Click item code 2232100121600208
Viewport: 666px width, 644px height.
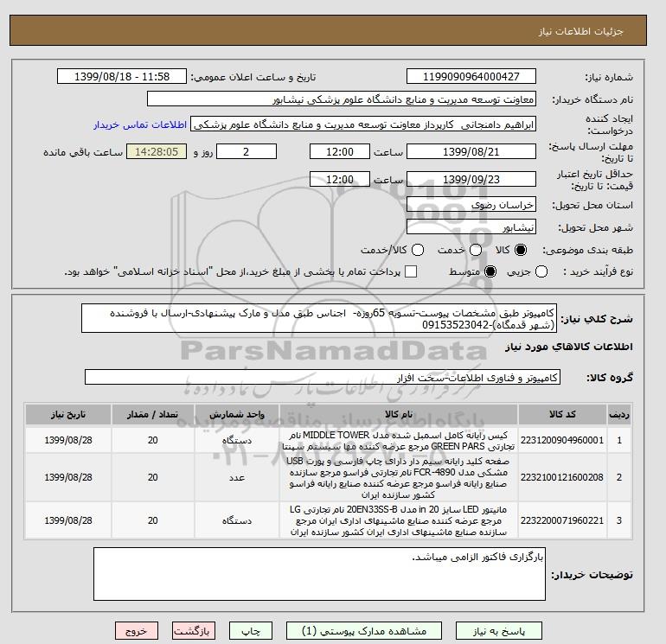coord(562,477)
